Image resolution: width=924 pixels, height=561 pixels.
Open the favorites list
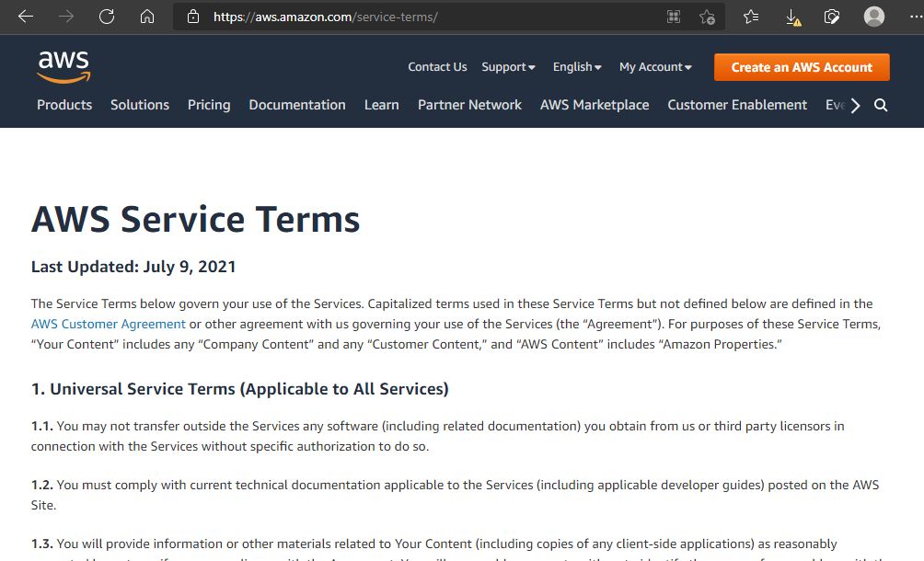pos(751,17)
